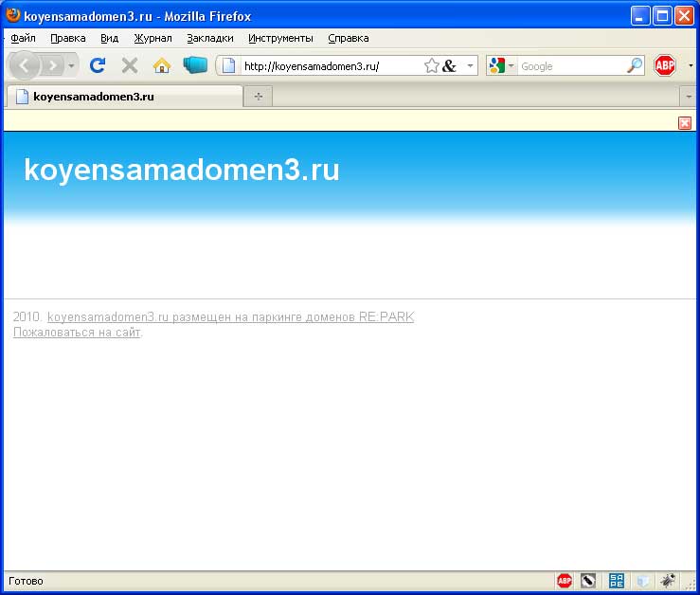Go forward with the Forward arrow button

[x=53, y=66]
